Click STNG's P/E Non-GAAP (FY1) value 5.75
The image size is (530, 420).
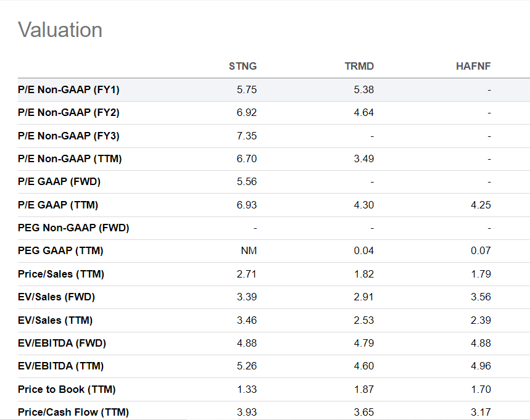(247, 90)
